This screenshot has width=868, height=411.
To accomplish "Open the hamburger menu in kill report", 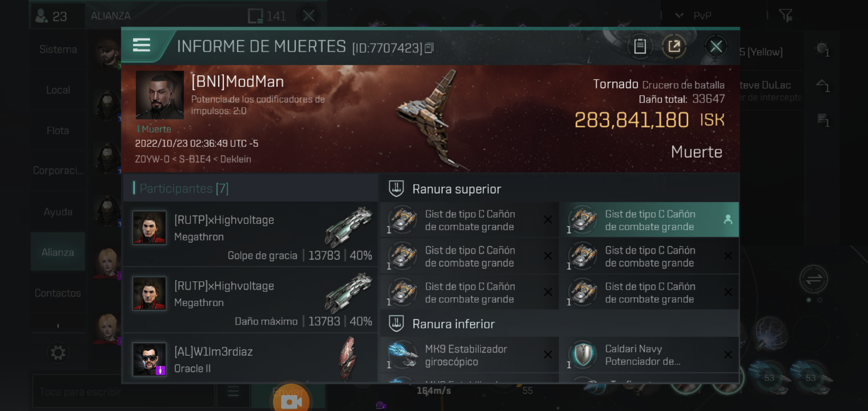I will pyautogui.click(x=141, y=45).
